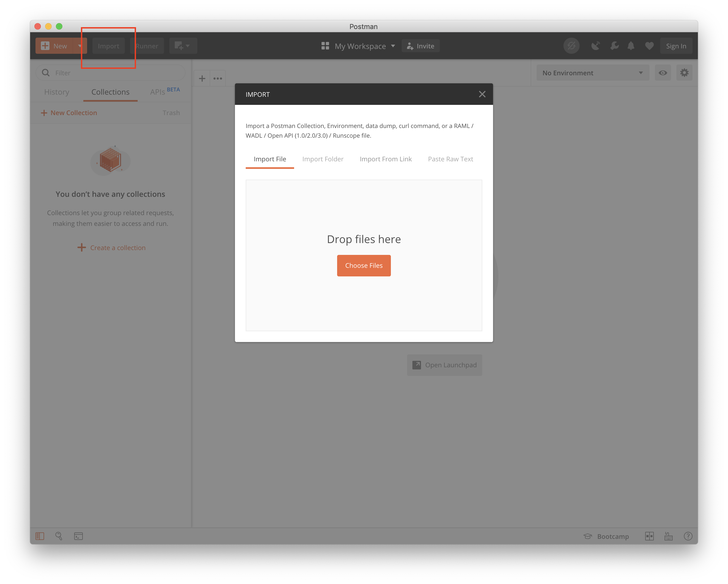728x584 pixels.
Task: Click the New button dropdown arrow
Action: [x=79, y=46]
